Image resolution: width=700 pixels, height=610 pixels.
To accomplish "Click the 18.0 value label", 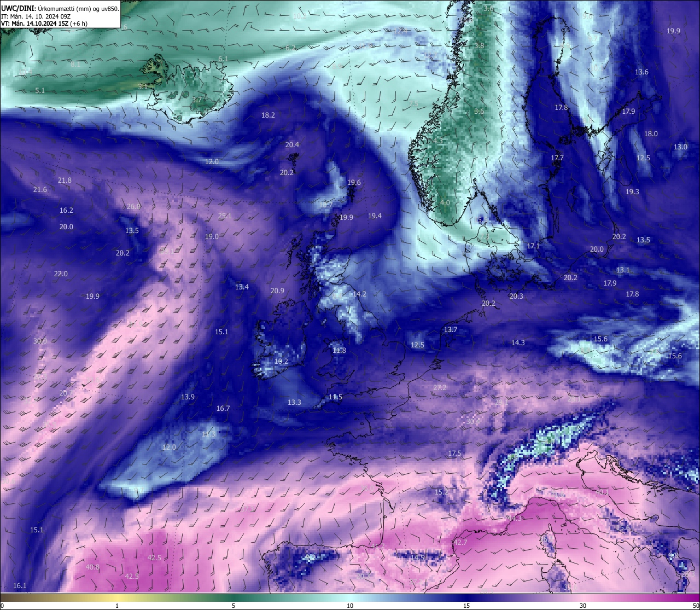I will coord(651,134).
